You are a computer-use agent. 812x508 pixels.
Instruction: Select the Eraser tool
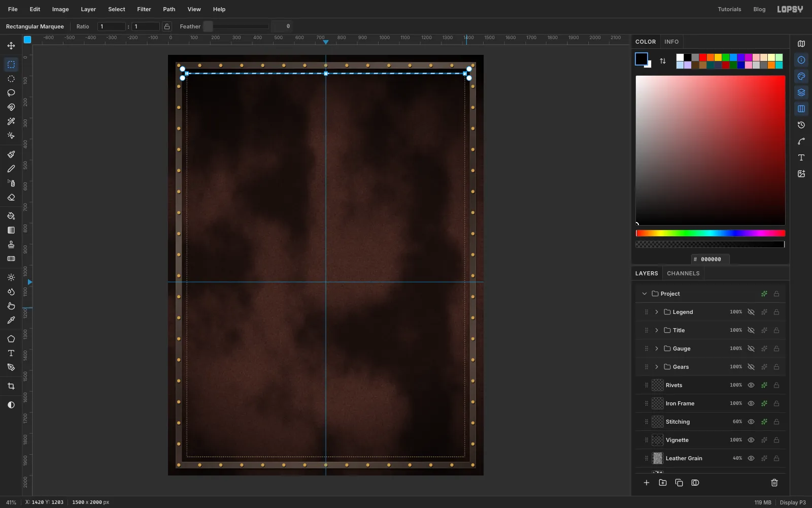point(11,197)
